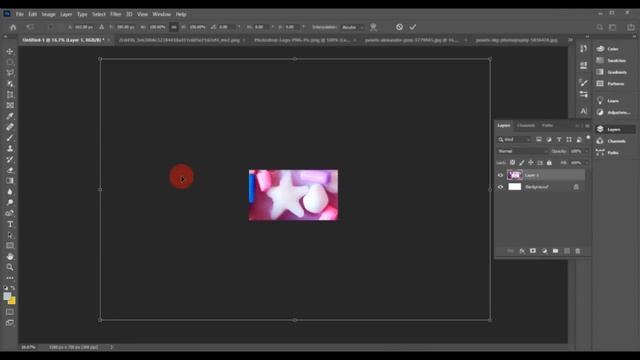640x360 pixels.
Task: Select the Dodge tool
Action: point(10,202)
